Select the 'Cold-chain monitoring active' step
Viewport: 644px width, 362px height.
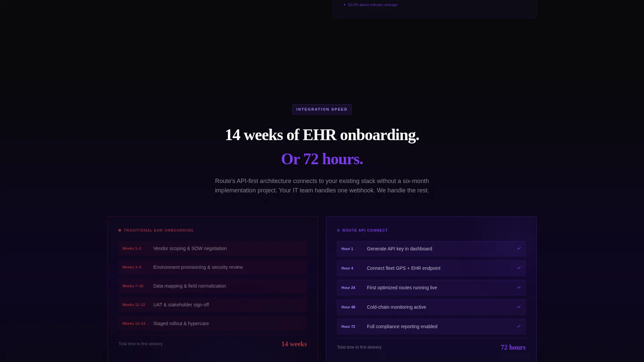(x=431, y=307)
